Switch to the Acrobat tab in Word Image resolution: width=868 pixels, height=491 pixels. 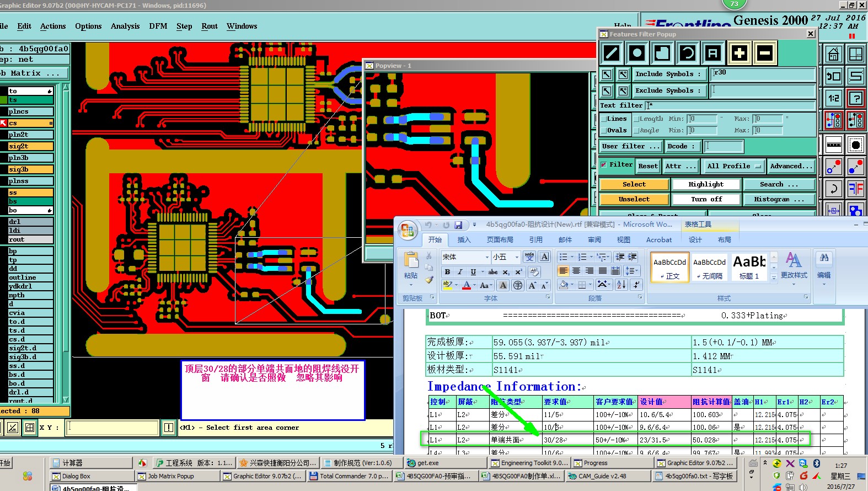[x=659, y=239]
